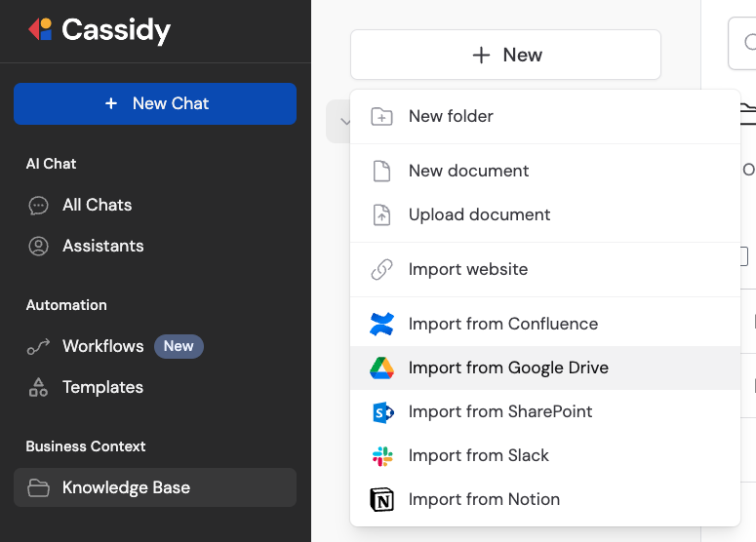Click the plus icon in New Chat
756x542 pixels.
(x=111, y=103)
